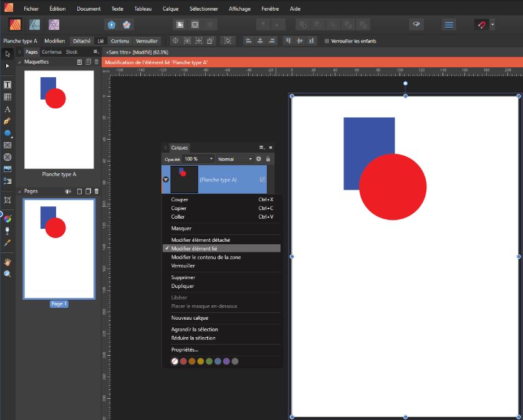Choose Modifier élément détaché entry
523x420 pixels.
pyautogui.click(x=221, y=240)
